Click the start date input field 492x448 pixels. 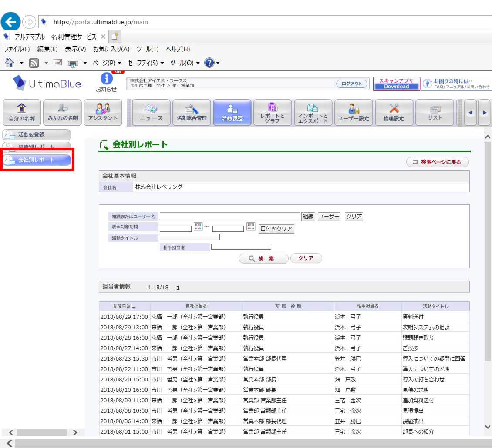click(x=176, y=229)
